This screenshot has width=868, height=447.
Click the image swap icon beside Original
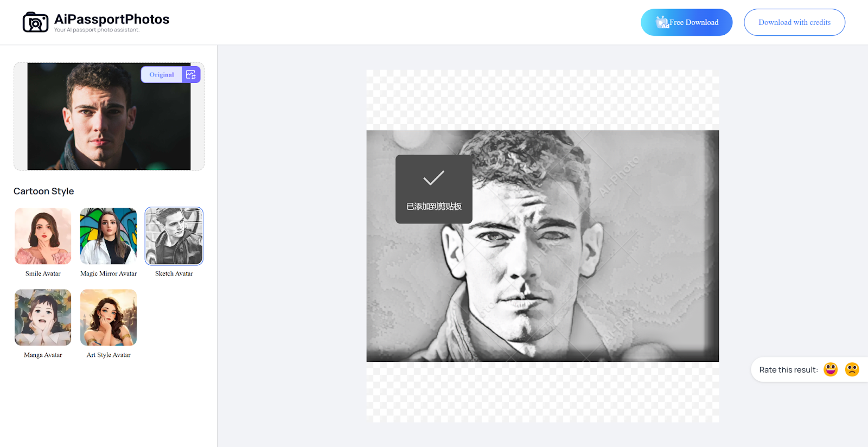pos(191,74)
